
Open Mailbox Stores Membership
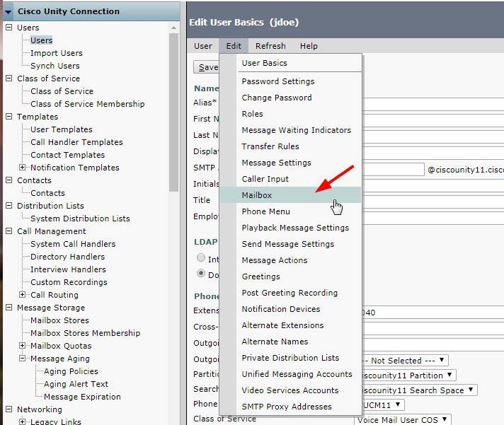click(x=85, y=333)
